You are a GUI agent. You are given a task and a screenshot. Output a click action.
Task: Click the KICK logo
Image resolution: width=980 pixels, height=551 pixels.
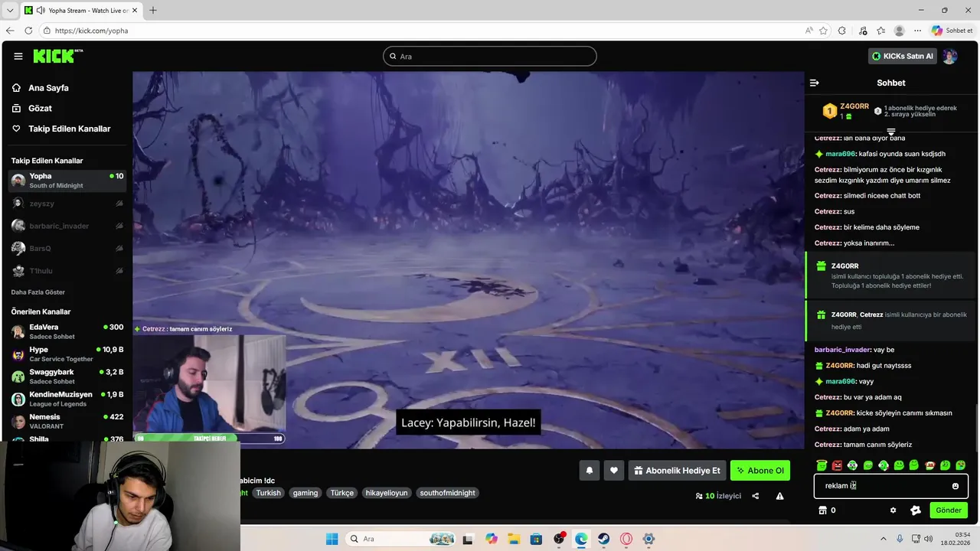(57, 56)
